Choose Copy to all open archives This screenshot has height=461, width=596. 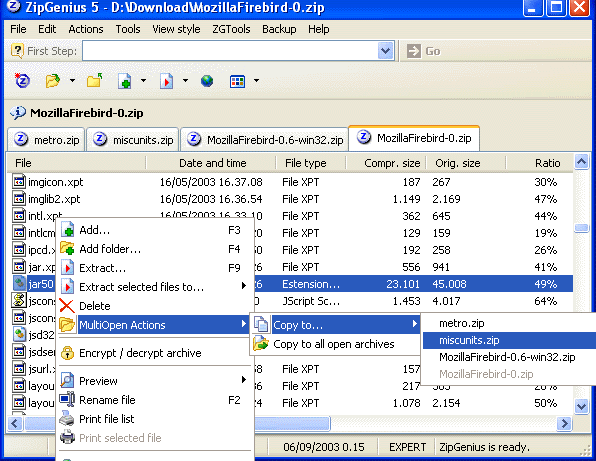pyautogui.click(x=336, y=344)
